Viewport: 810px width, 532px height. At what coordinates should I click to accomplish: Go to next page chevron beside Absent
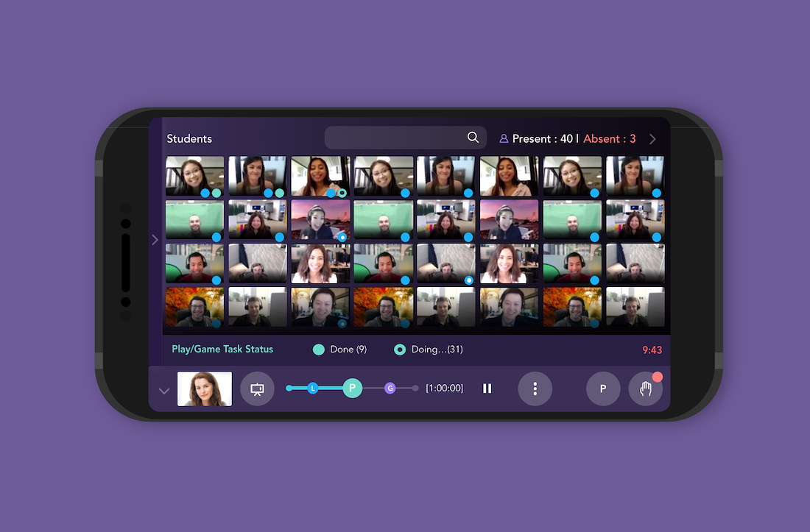point(652,139)
